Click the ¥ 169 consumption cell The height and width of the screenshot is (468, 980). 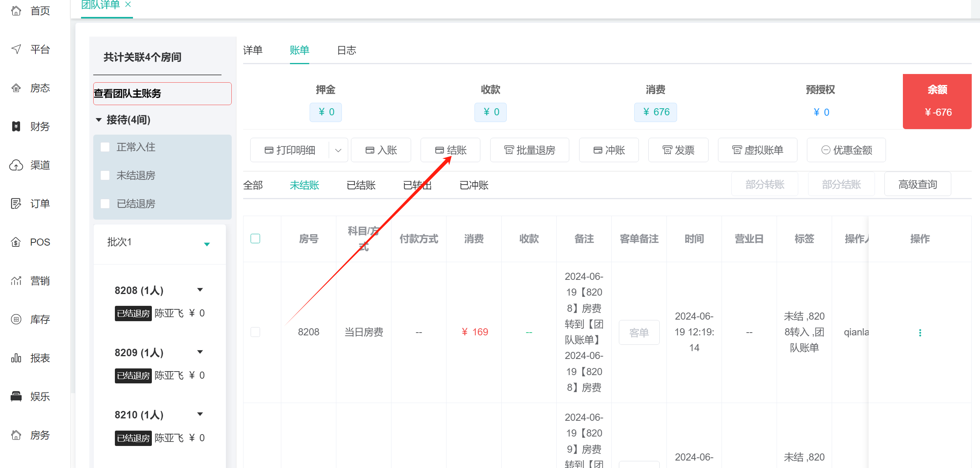(x=474, y=332)
